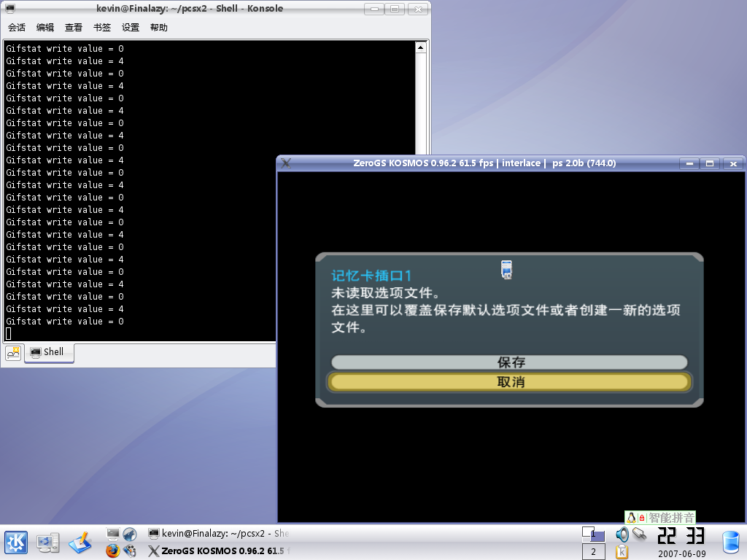
Task: Open the network plug tray icon
Action: [x=639, y=534]
